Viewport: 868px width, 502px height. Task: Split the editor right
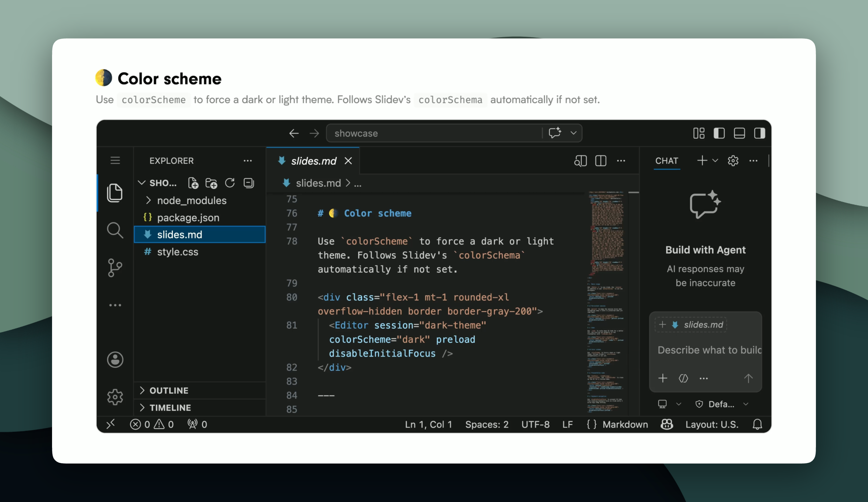(x=601, y=161)
